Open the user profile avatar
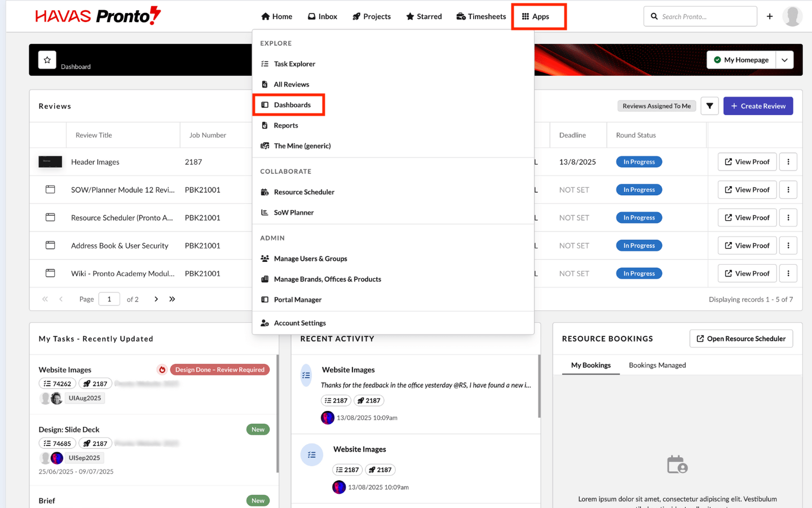 click(x=792, y=16)
